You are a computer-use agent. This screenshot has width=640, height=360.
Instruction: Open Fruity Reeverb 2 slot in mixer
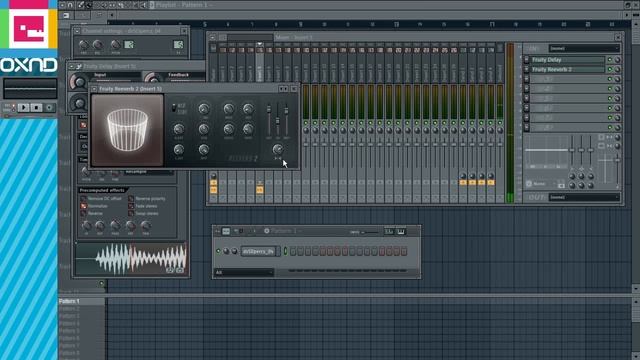pyautogui.click(x=567, y=70)
